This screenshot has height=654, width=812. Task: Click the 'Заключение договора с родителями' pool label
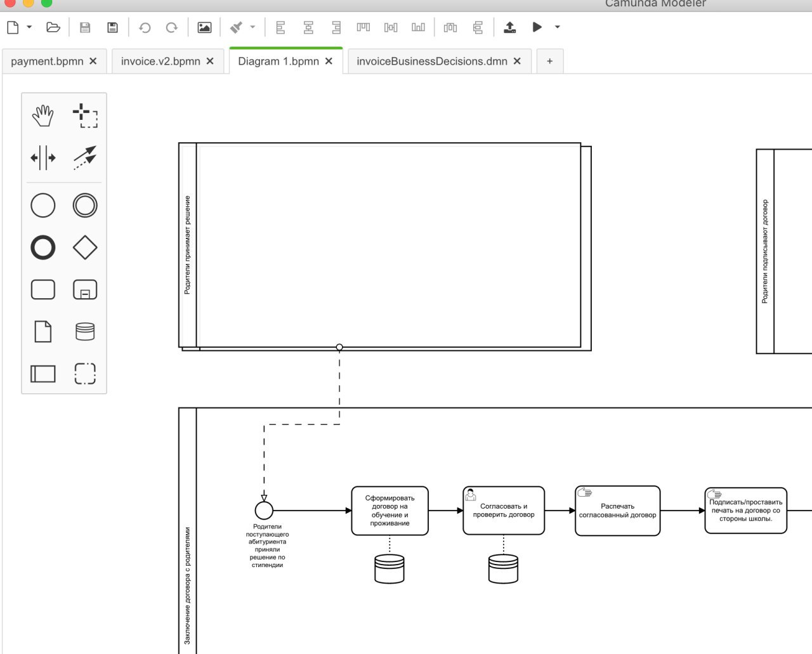click(x=187, y=585)
